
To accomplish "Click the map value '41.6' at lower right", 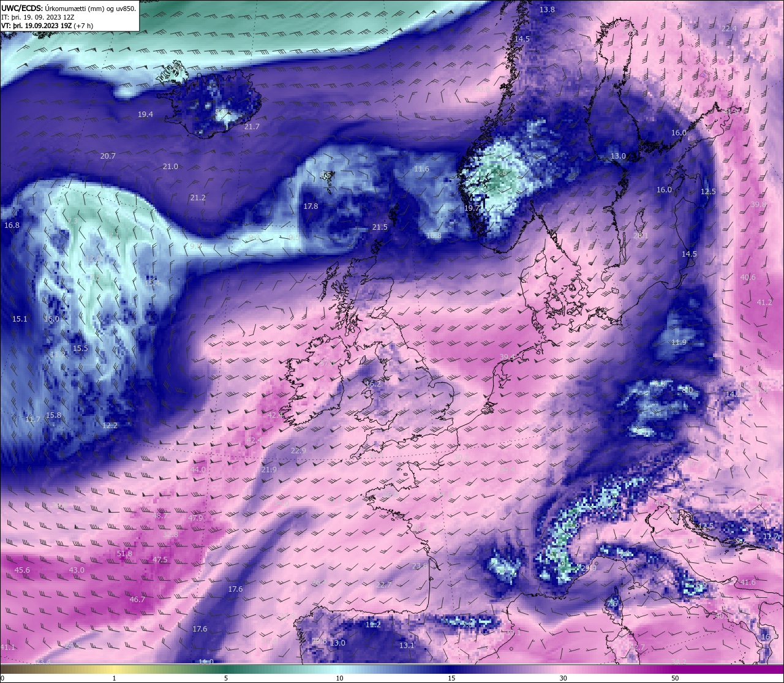I will (x=748, y=583).
